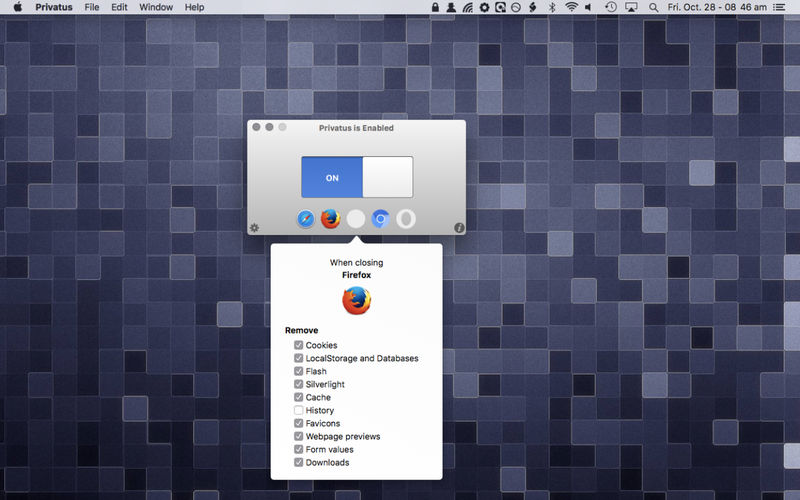
Task: Click the Chromium browser icon
Action: (381, 219)
